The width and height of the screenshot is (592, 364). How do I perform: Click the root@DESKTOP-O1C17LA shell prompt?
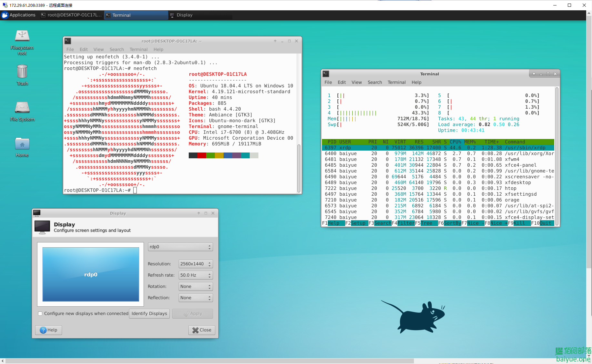tap(97, 190)
